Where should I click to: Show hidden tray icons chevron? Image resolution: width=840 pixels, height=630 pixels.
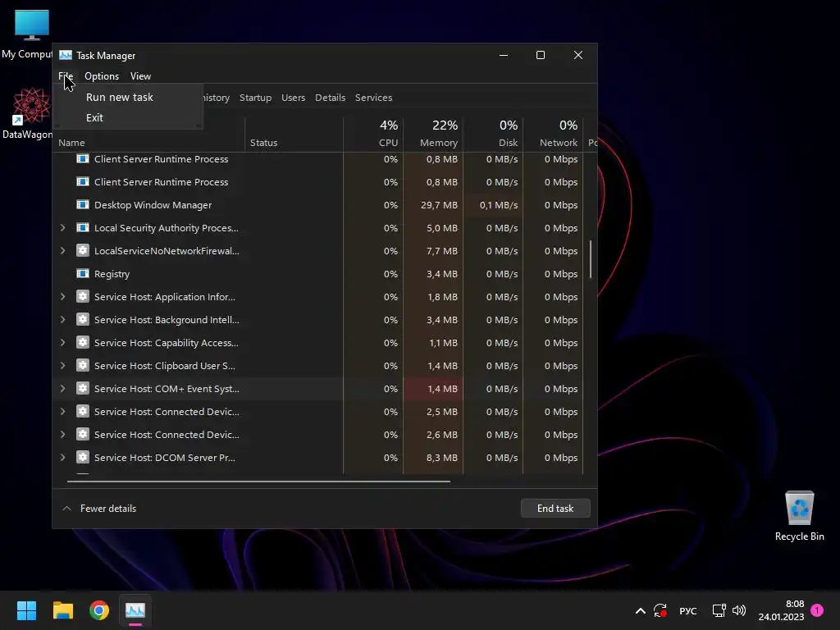point(640,610)
